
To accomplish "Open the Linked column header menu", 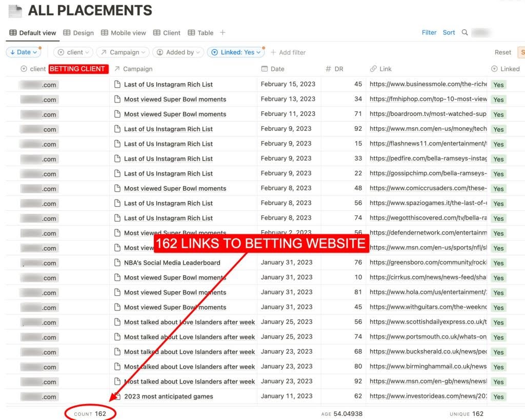I will [506, 69].
